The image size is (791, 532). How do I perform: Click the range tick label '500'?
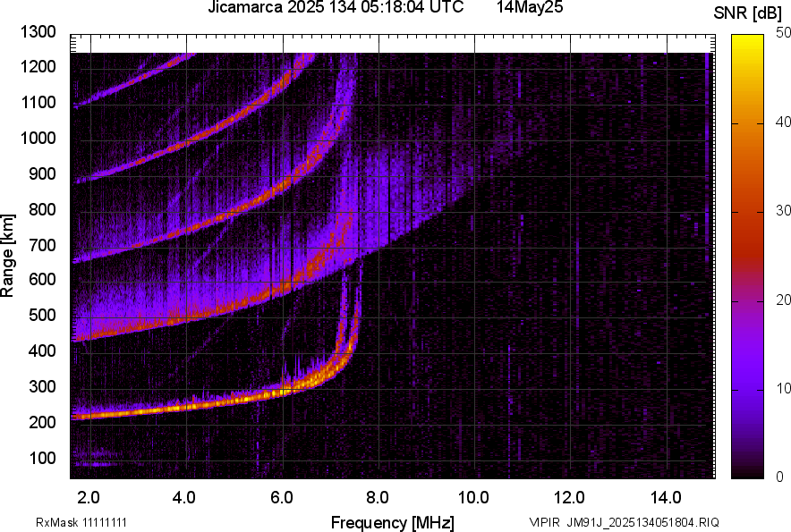[x=42, y=315]
